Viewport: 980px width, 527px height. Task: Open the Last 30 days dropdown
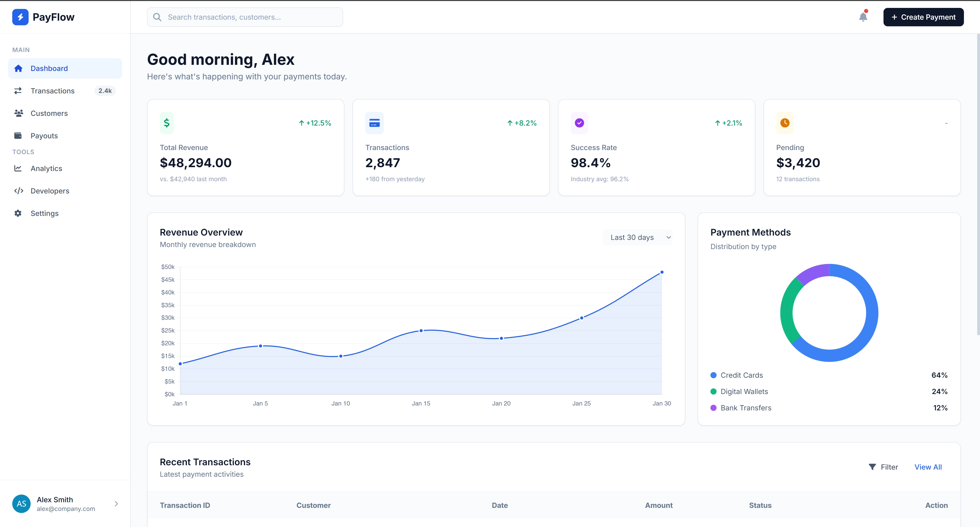638,237
